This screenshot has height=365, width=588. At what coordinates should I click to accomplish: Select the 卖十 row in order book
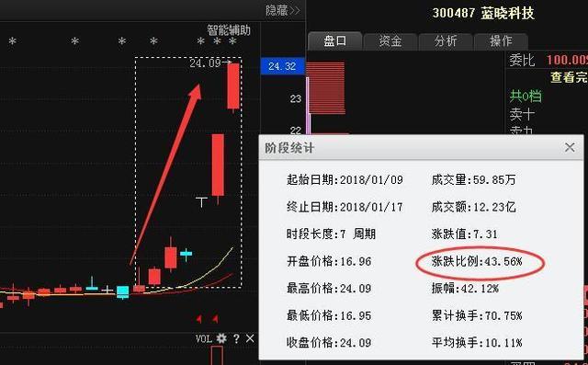(x=522, y=114)
